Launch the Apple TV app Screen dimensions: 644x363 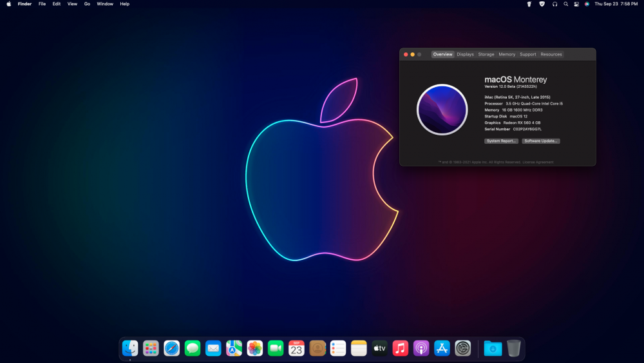(x=379, y=348)
